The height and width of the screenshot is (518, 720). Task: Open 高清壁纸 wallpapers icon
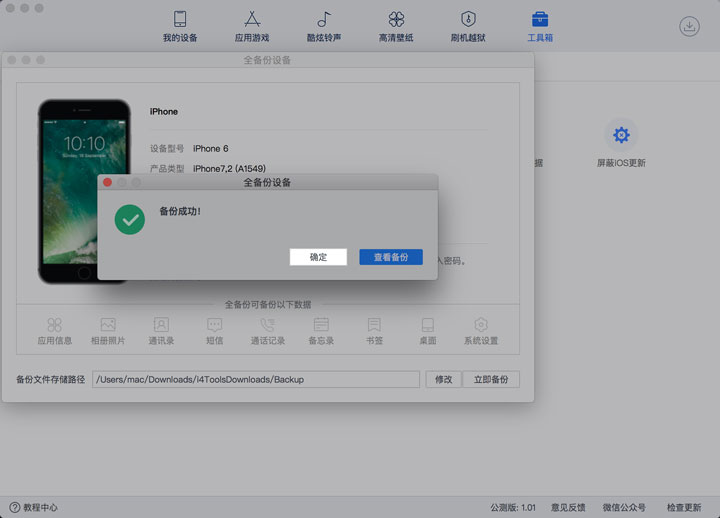(x=396, y=20)
